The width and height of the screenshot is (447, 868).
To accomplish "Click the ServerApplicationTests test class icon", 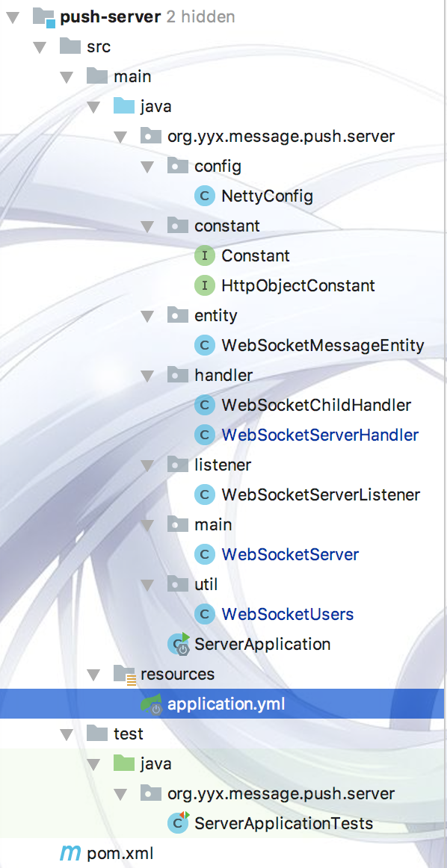I will click(x=179, y=824).
